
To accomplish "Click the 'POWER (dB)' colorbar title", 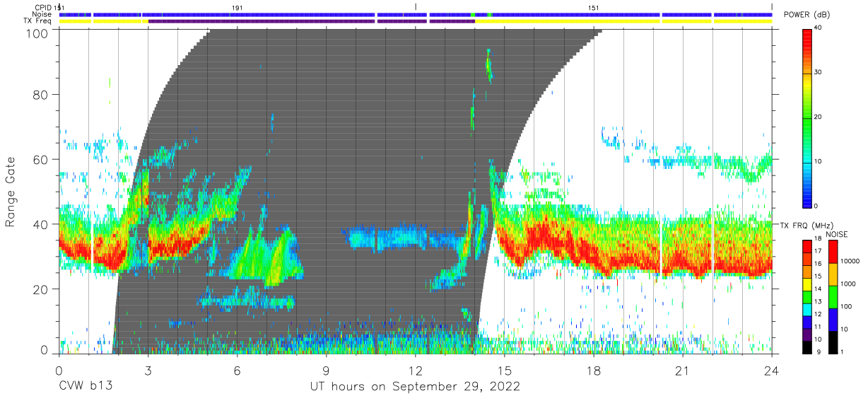I will point(807,15).
